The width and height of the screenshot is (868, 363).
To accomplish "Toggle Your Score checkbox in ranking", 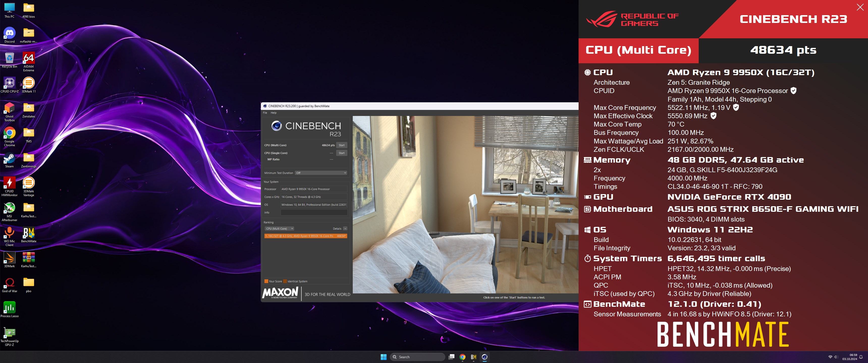I will 266,281.
